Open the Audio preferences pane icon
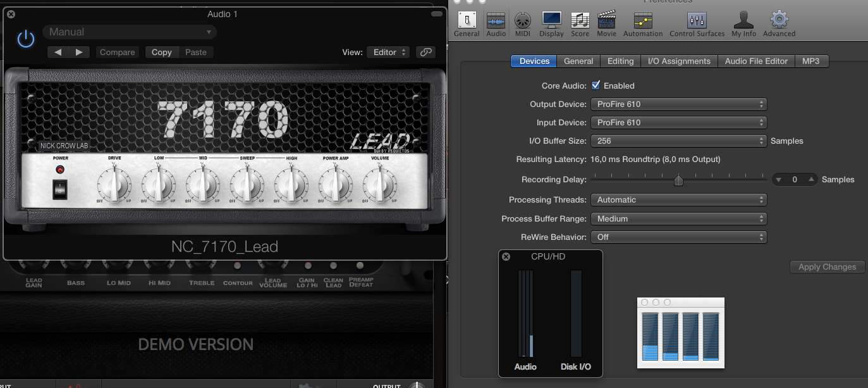The image size is (868, 388). [x=496, y=24]
